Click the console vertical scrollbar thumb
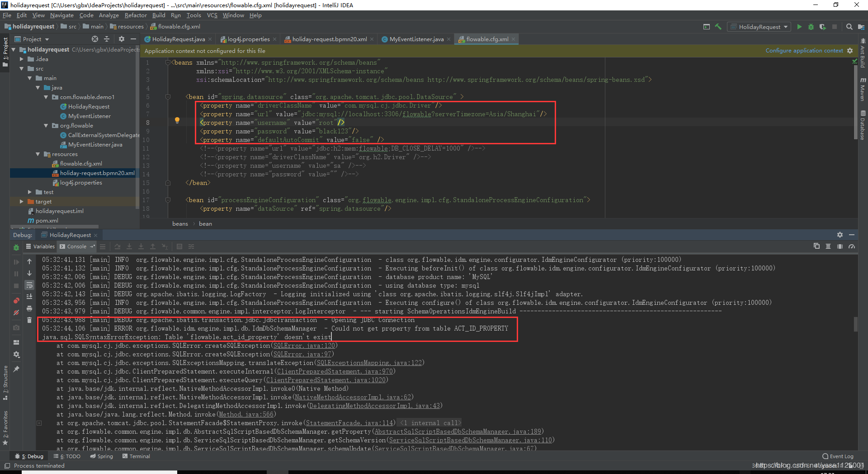 point(855,324)
